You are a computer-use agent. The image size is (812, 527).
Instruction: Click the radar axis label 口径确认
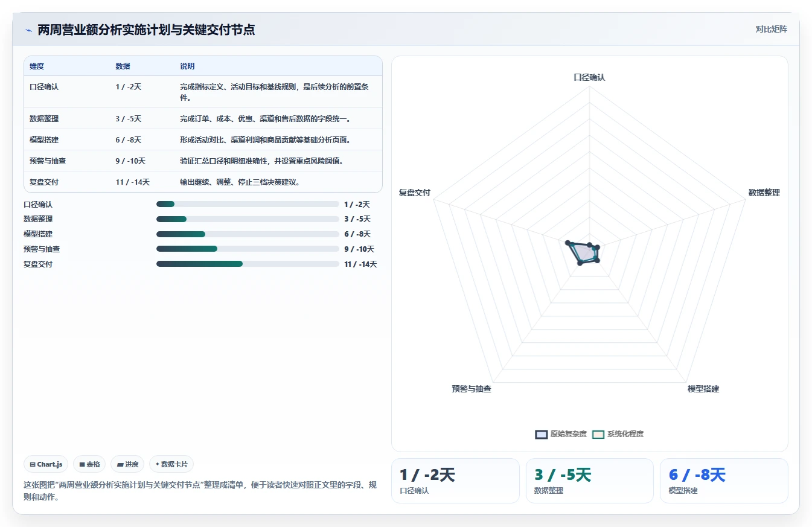point(589,77)
